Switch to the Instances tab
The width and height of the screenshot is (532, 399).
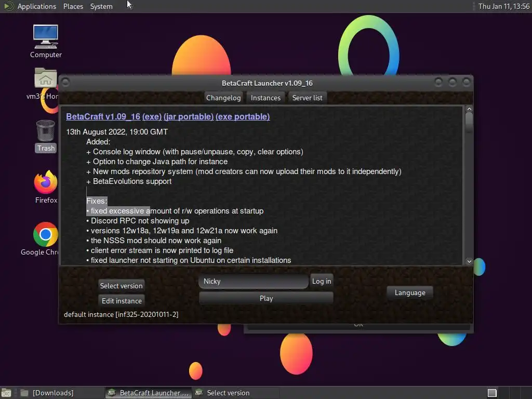[x=265, y=98]
